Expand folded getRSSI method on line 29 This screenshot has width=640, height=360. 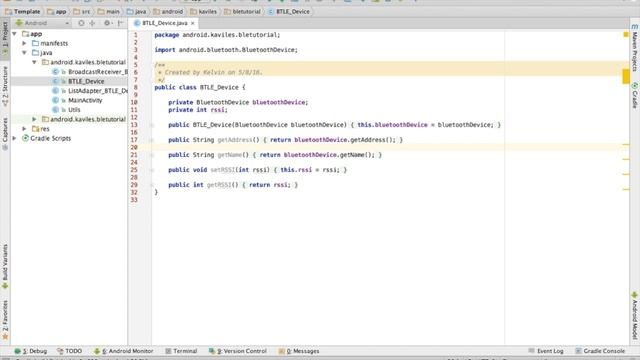152,185
